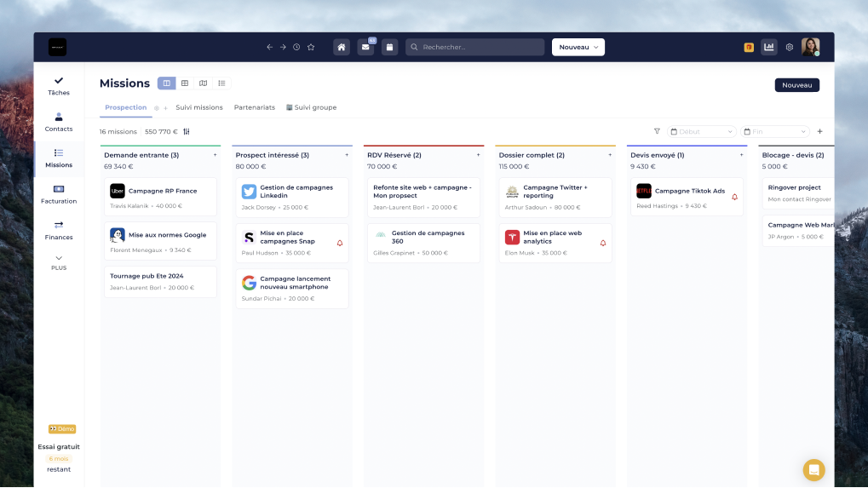Open the Fin date dropdown
The image size is (868, 488).
click(775, 132)
